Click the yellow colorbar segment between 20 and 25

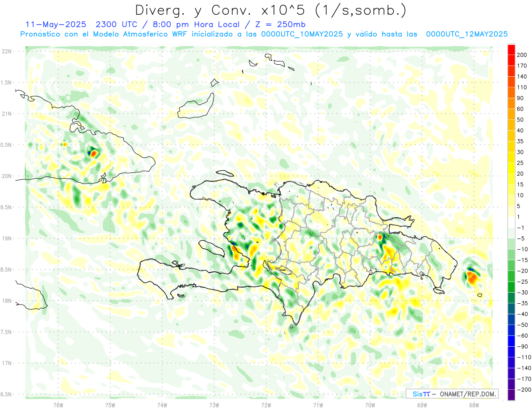pyautogui.click(x=511, y=168)
